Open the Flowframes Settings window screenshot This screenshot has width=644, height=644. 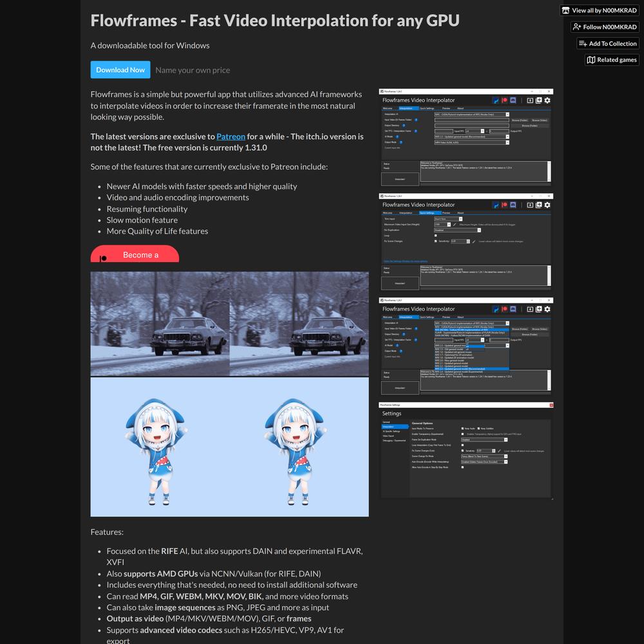pos(466,451)
